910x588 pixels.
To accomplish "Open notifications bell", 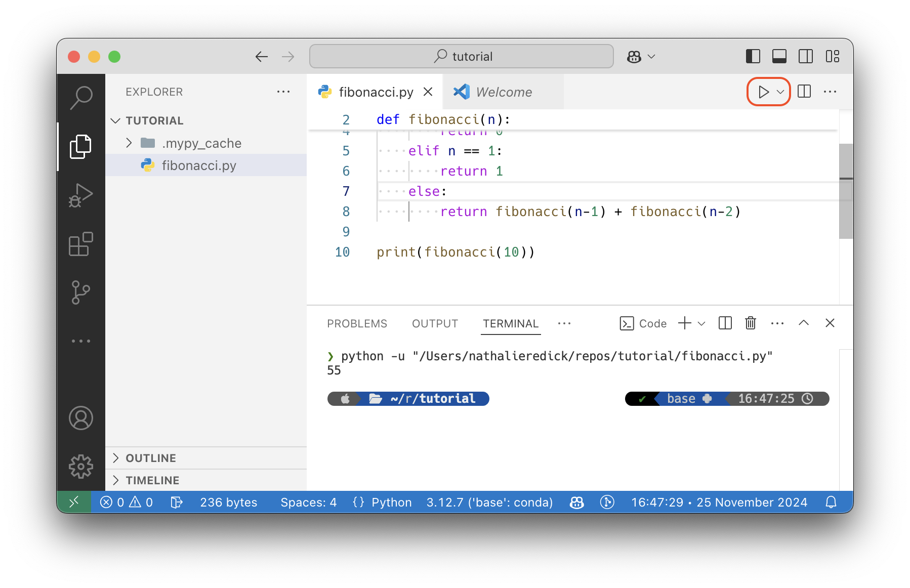I will pyautogui.click(x=831, y=502).
